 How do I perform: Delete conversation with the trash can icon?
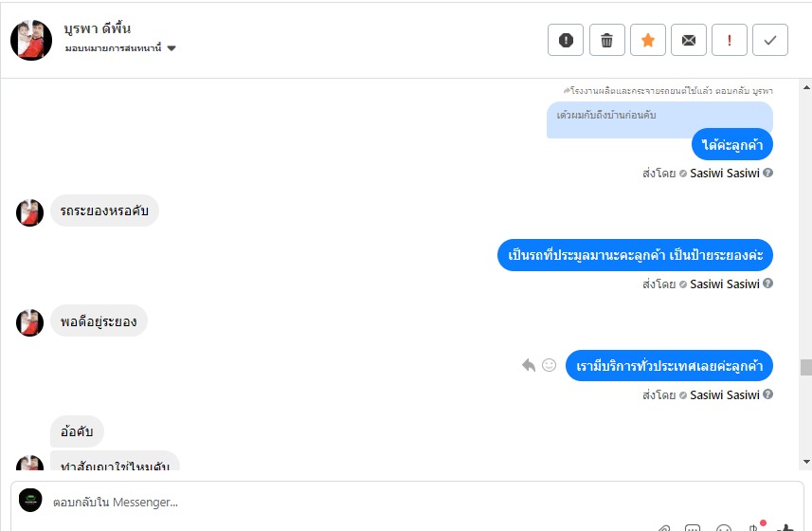[x=607, y=40]
